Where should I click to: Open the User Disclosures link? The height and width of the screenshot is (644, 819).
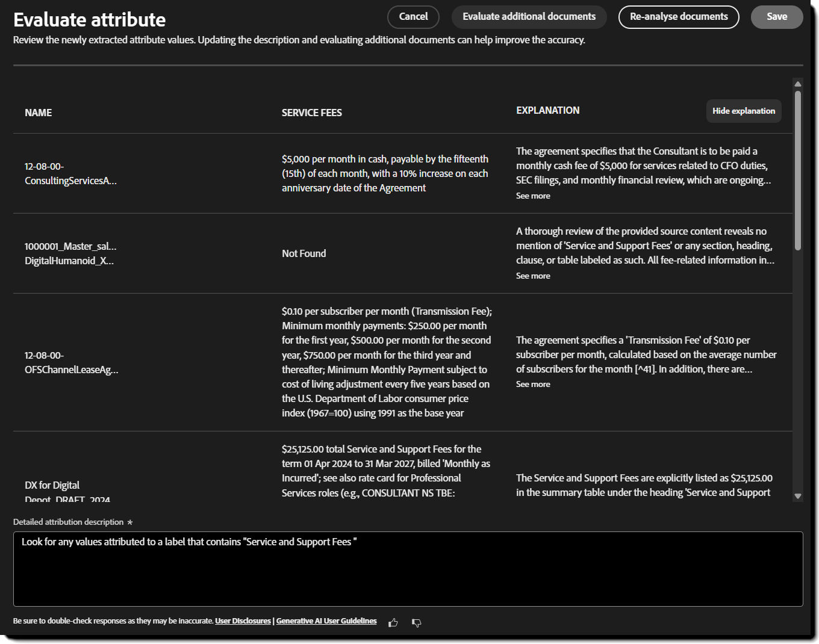coord(243,621)
